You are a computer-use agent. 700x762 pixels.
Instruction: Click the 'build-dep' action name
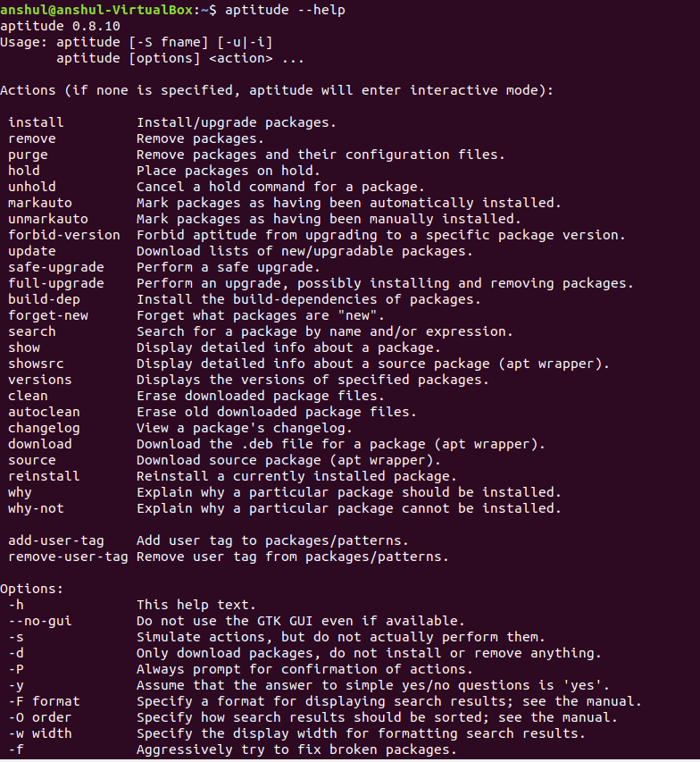pyautogui.click(x=44, y=299)
